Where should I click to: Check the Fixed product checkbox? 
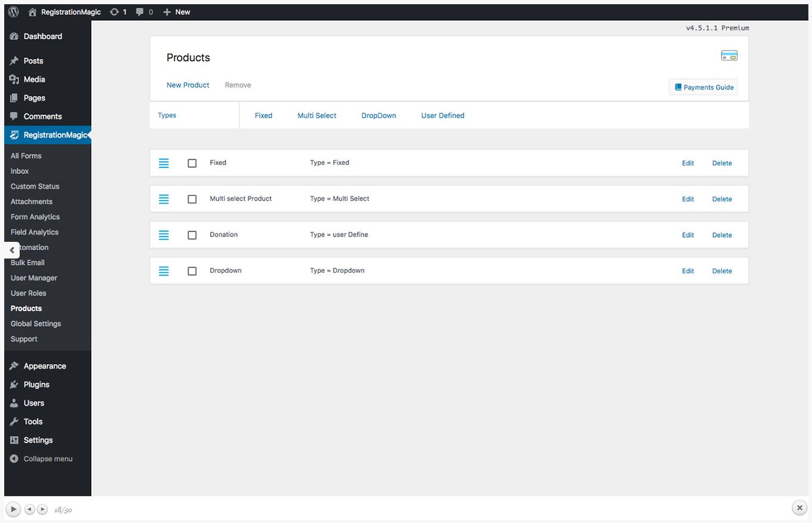192,163
